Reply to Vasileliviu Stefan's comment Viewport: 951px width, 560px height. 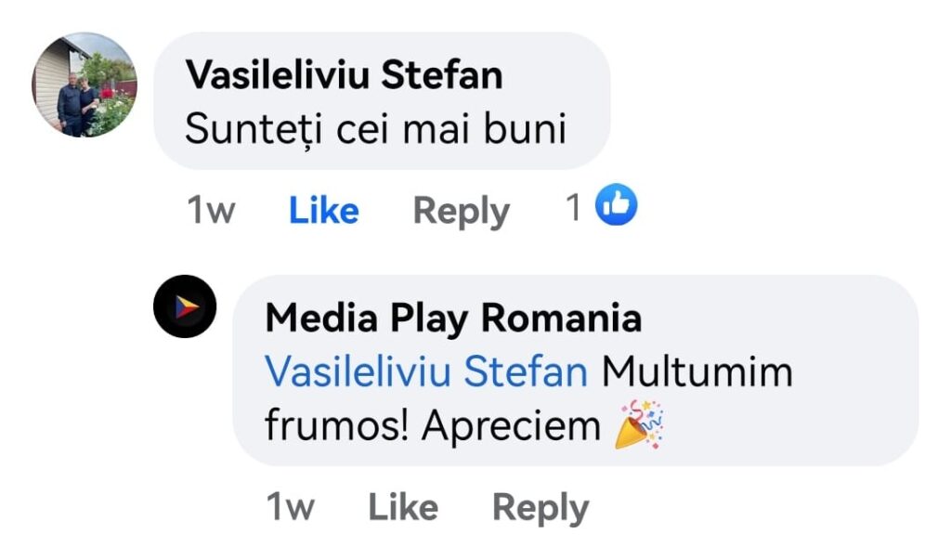461,211
